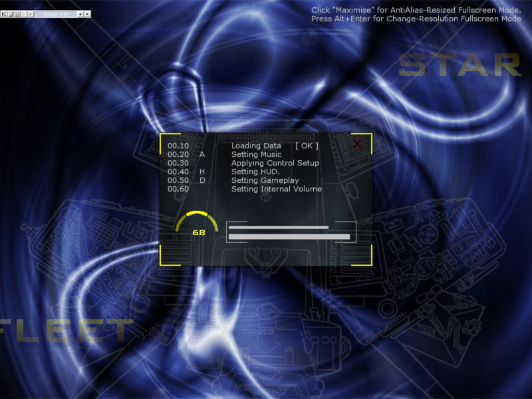Click the greyed play button in debug toolbar
532x399 pixels.
click(24, 14)
